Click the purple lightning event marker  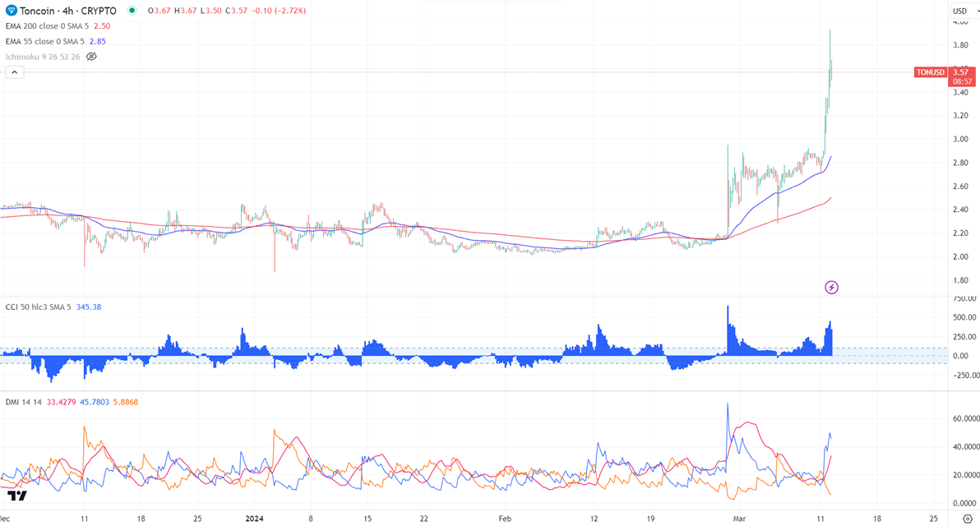831,288
